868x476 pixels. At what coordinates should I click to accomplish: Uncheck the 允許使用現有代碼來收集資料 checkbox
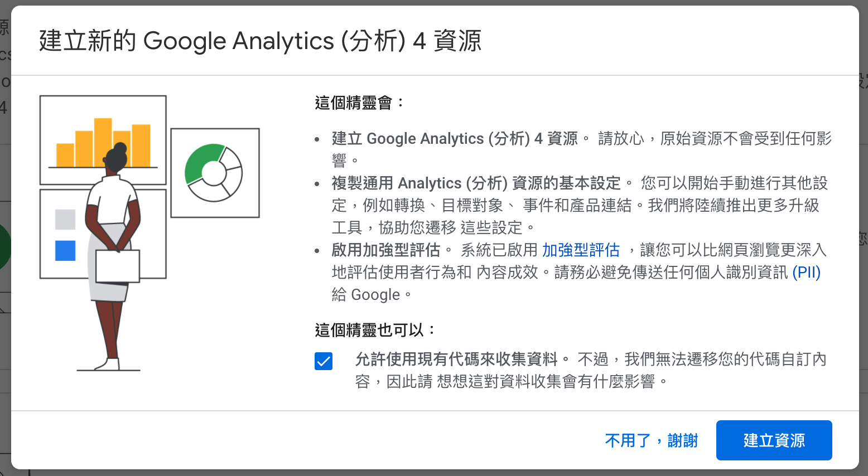click(x=324, y=361)
